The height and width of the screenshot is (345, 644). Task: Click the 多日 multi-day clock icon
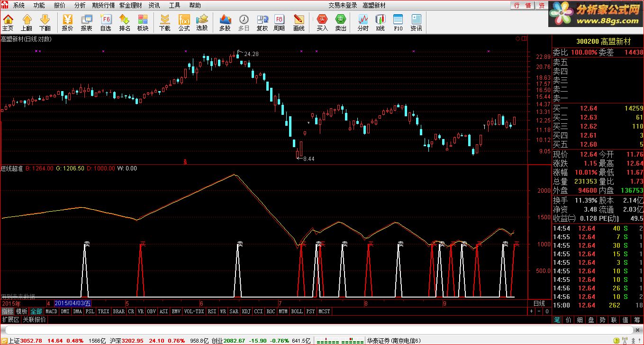[244, 22]
